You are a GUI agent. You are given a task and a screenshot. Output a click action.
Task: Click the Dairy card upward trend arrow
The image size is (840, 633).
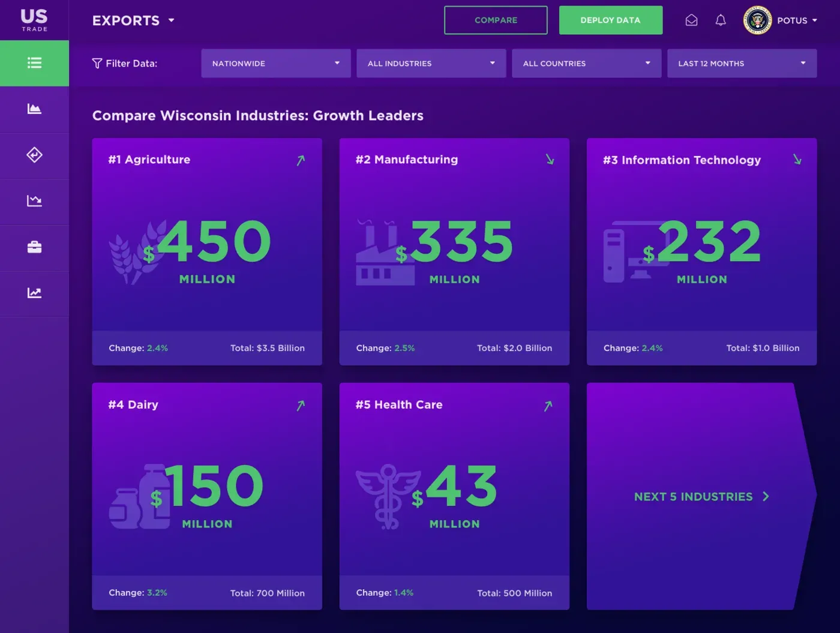(301, 406)
